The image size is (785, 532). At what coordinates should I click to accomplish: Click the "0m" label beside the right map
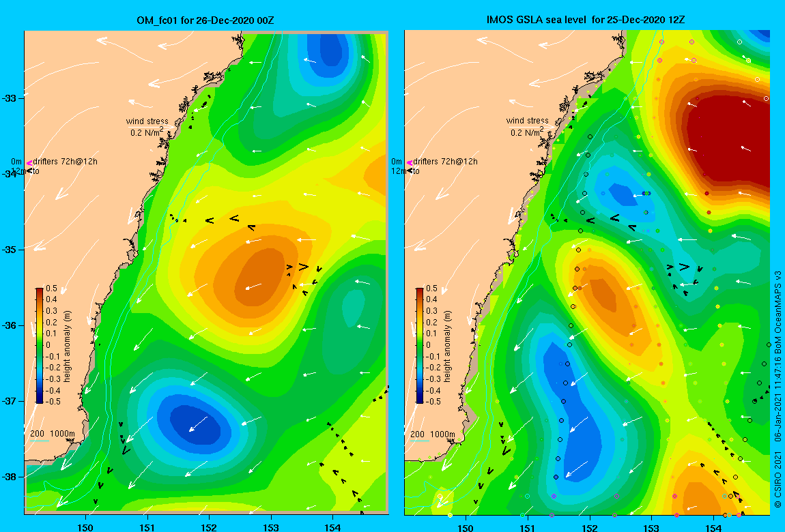click(397, 162)
